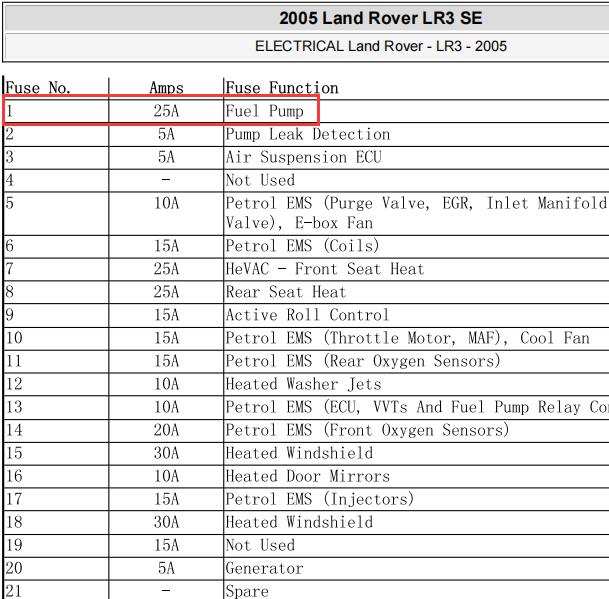The height and width of the screenshot is (599, 609).
Task: Click the '25A' value for fuse 7
Action: click(x=166, y=269)
